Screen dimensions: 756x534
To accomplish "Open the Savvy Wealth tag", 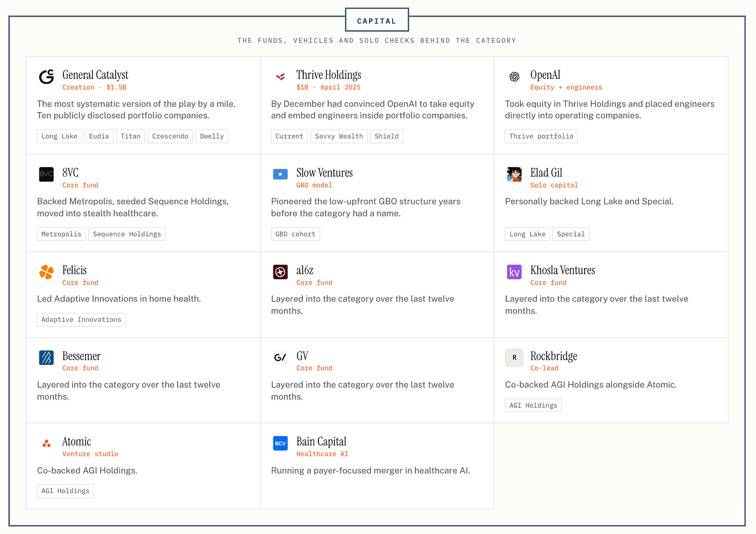I will [x=339, y=136].
